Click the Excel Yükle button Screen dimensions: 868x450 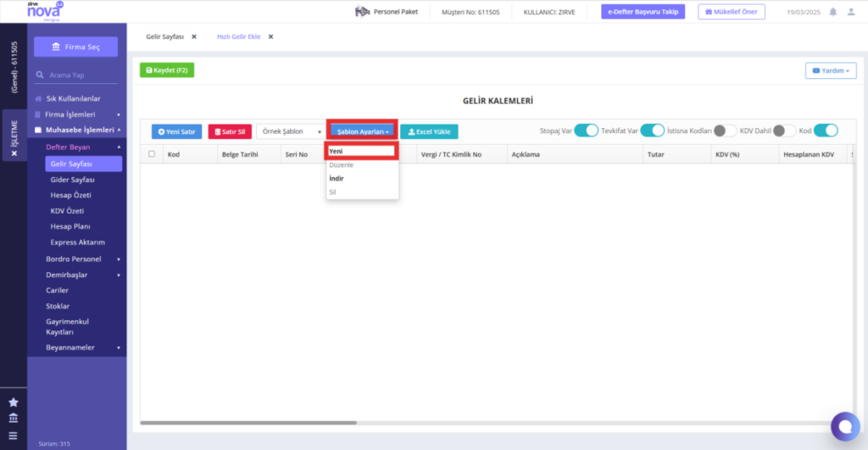429,131
